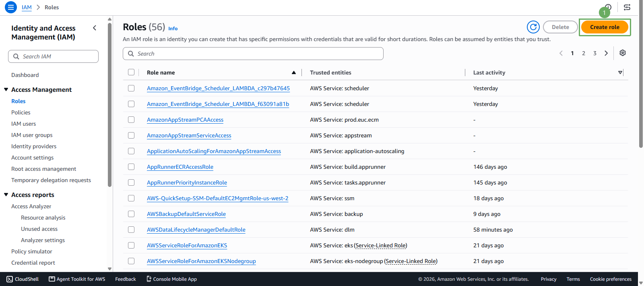
Task: Open Console Mobile App icon
Action: coord(149,279)
